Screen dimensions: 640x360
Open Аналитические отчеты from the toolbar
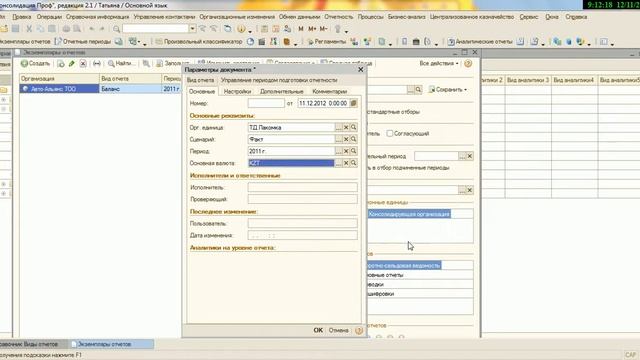(480, 42)
